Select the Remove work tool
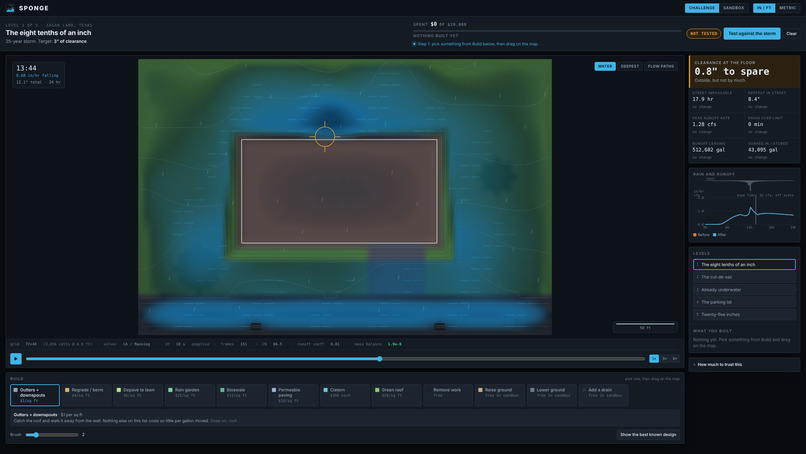 448,395
